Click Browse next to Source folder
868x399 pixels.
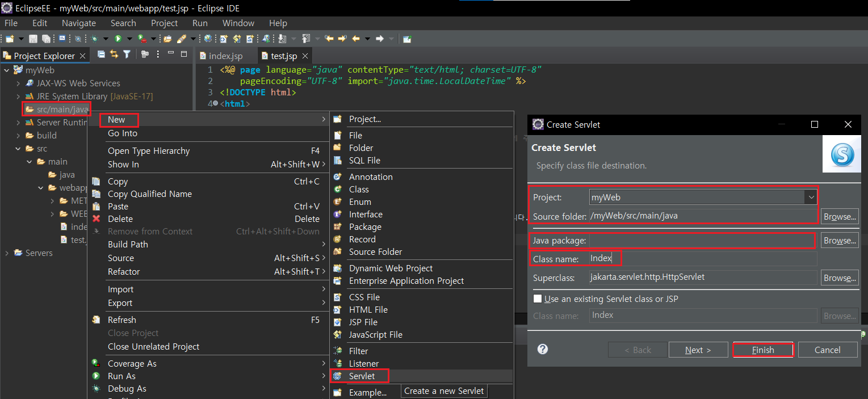[x=840, y=216]
